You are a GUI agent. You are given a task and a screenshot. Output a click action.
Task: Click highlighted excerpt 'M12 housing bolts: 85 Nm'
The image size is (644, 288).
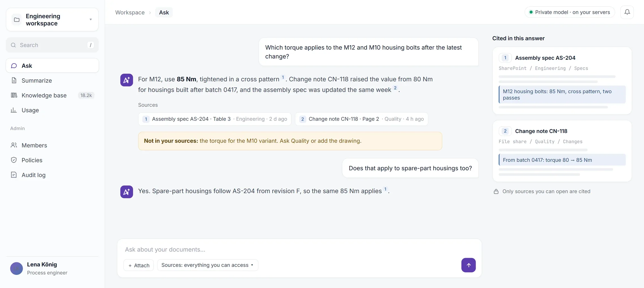pos(562,95)
